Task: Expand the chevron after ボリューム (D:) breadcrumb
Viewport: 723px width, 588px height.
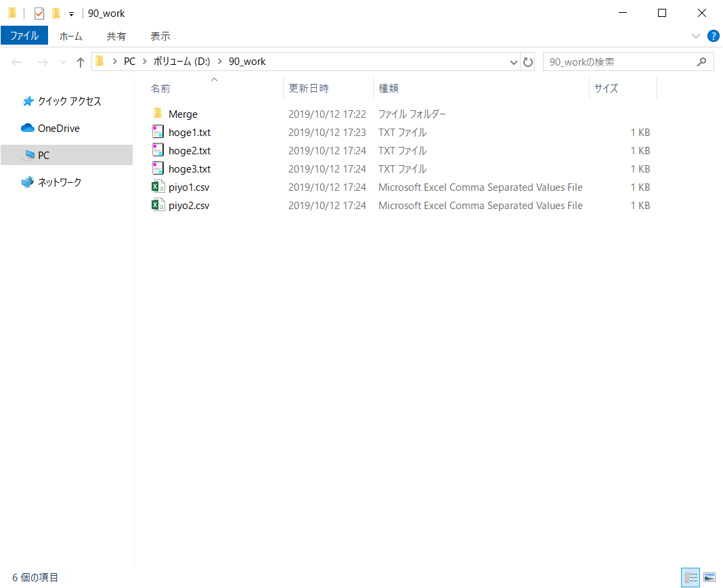Action: pos(220,62)
